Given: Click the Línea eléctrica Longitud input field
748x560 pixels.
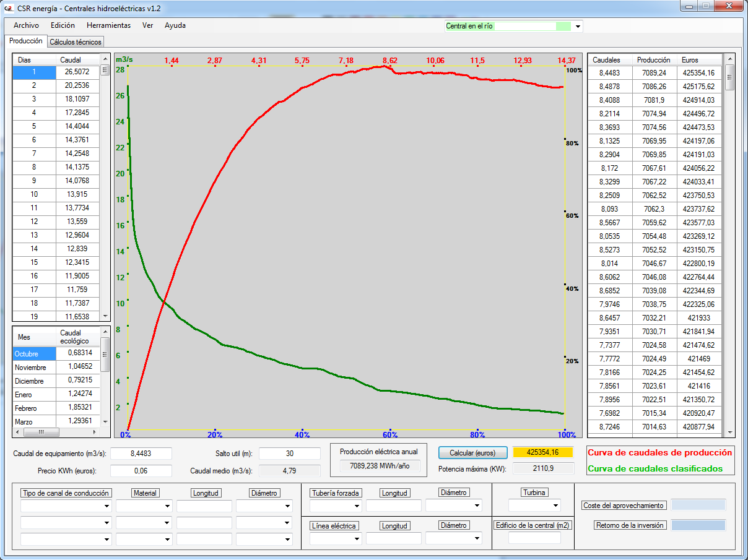Looking at the screenshot, I should 394,538.
